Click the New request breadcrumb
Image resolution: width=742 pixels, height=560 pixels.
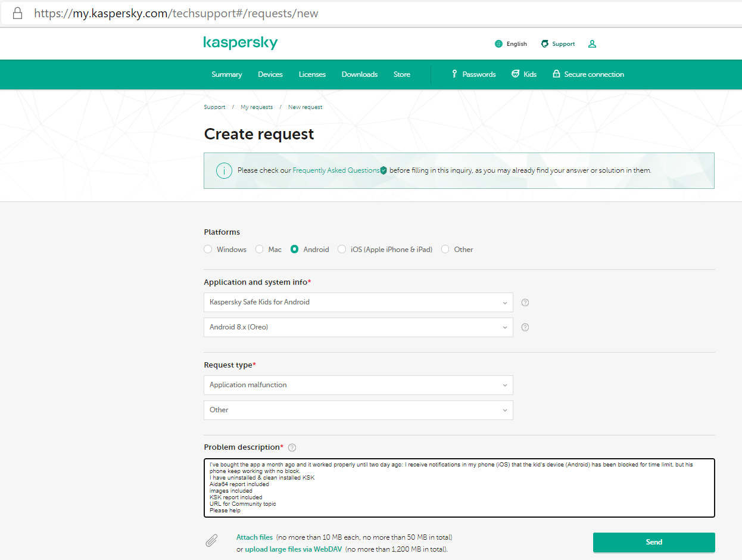pyautogui.click(x=305, y=107)
